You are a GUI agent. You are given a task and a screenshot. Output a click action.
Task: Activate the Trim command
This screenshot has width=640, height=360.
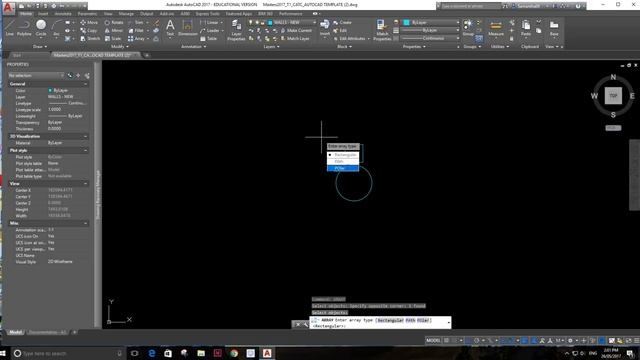click(x=136, y=22)
